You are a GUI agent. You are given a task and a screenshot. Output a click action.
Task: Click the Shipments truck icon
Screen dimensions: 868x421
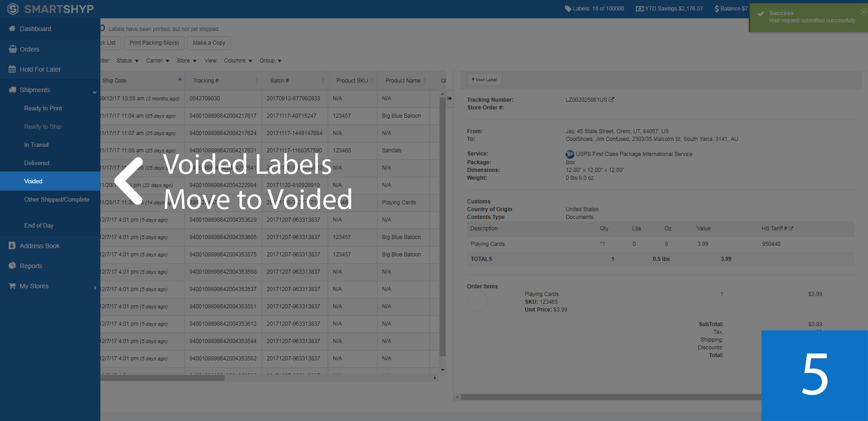click(x=12, y=90)
